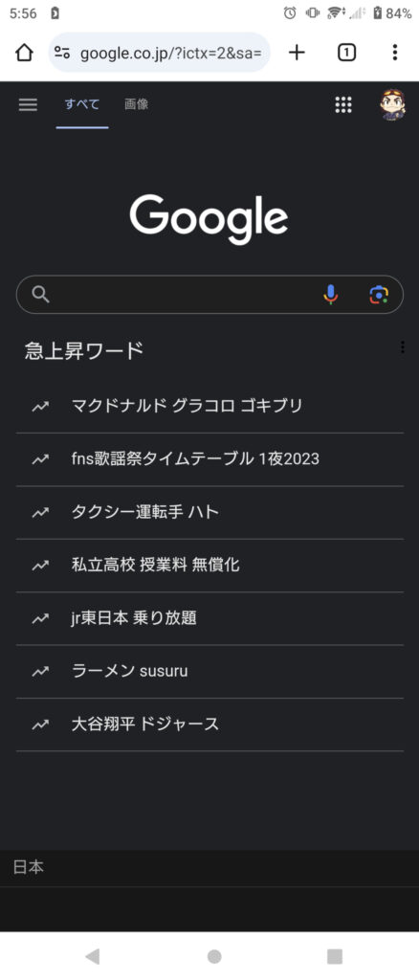Open the Google apps grid
Image resolution: width=419 pixels, height=980 pixels.
343,104
